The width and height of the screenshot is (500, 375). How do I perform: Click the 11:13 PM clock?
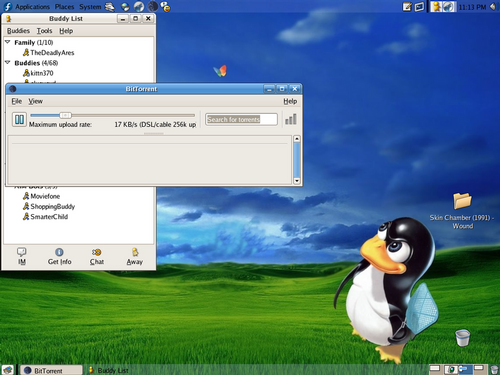point(472,7)
